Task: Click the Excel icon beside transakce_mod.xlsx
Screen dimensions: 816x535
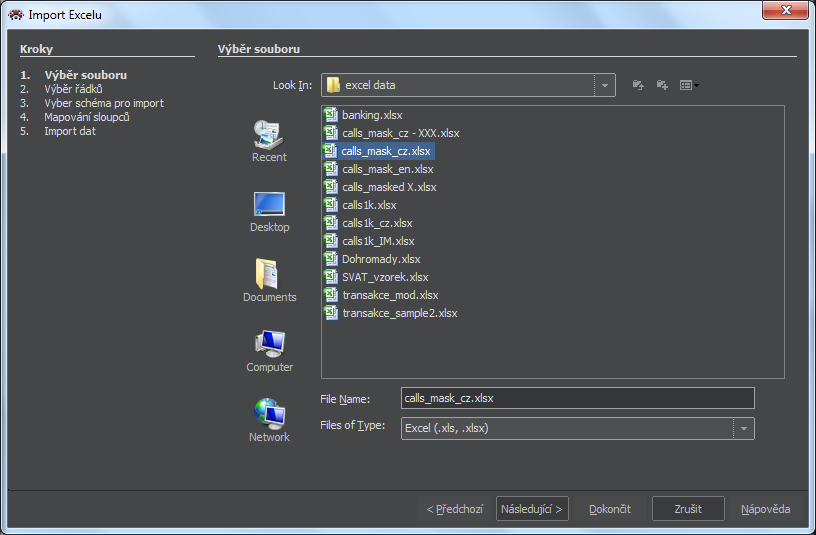Action: (330, 295)
